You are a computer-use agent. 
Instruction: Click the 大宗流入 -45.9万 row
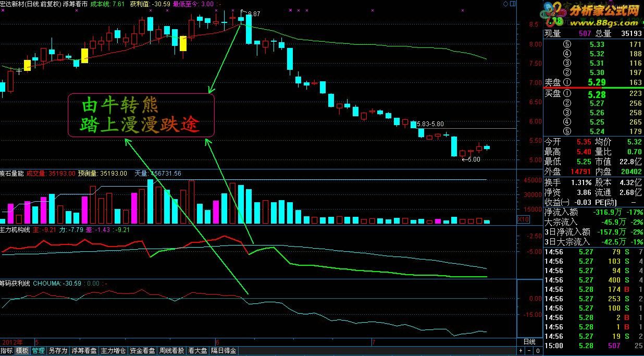click(593, 223)
